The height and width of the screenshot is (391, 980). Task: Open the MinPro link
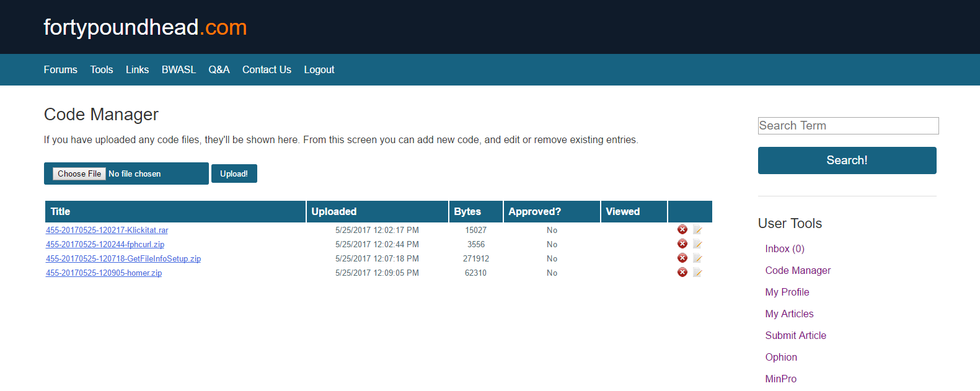(781, 379)
